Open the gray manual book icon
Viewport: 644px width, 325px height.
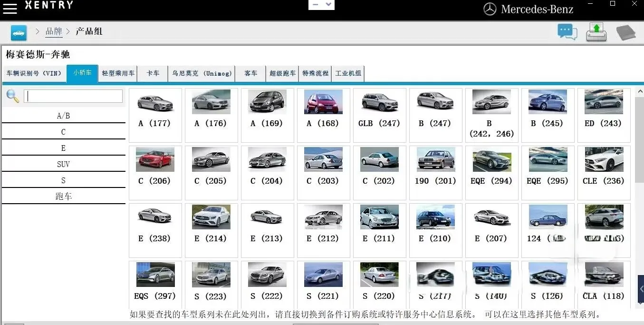[626, 33]
